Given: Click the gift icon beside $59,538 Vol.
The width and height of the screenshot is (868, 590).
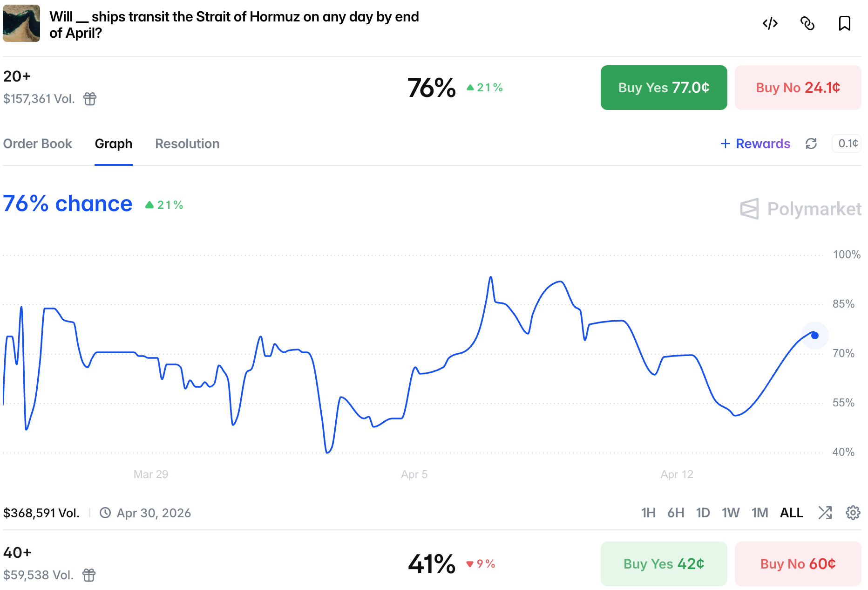Looking at the screenshot, I should pos(89,575).
